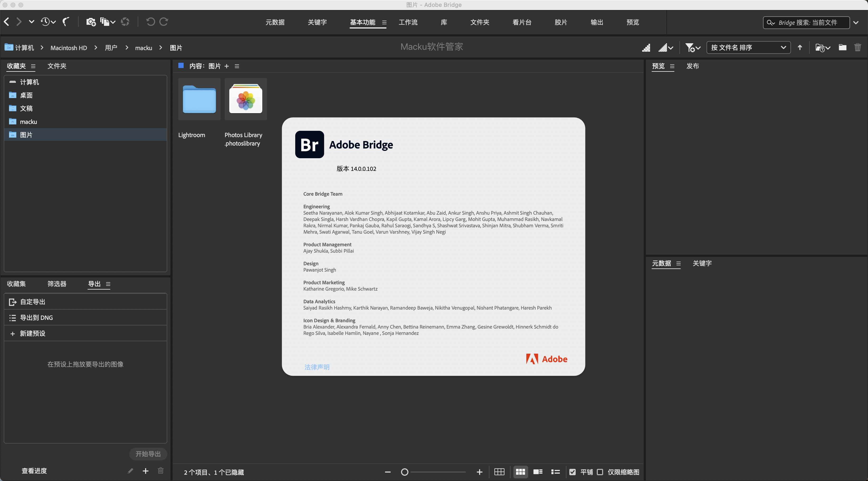Open in Camera Raw aperture icon
This screenshot has width=868, height=481.
point(125,22)
